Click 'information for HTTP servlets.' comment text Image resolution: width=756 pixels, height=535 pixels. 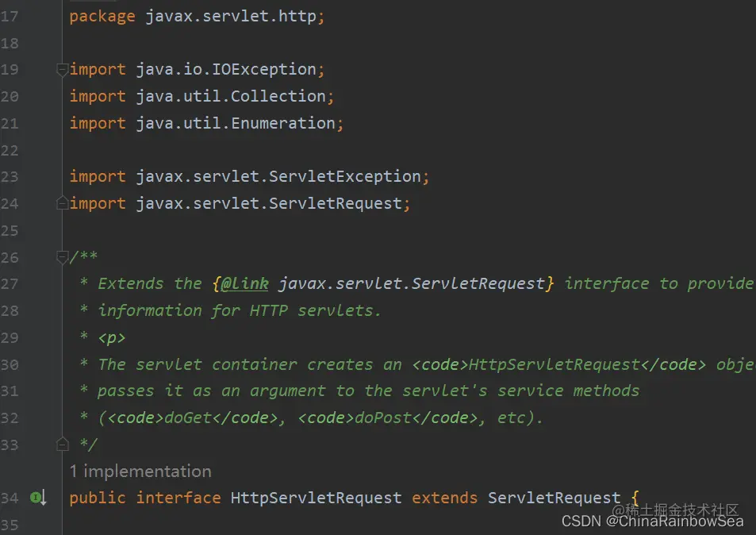pos(240,310)
